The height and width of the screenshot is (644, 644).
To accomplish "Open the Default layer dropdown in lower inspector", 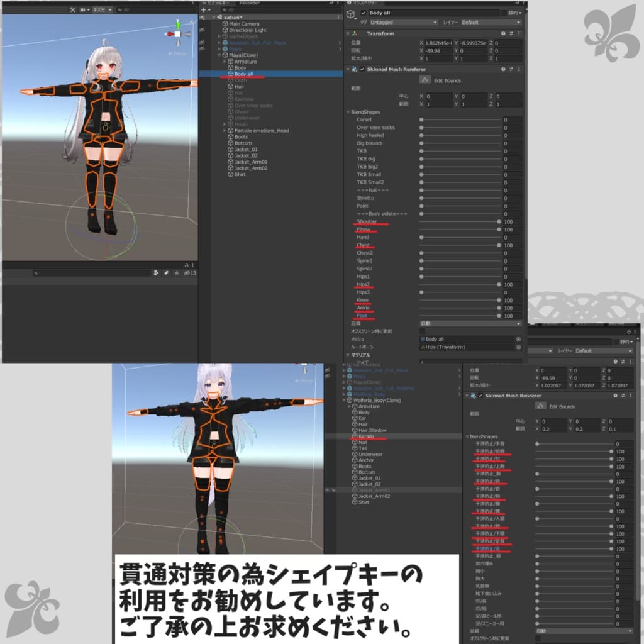I will click(x=604, y=351).
